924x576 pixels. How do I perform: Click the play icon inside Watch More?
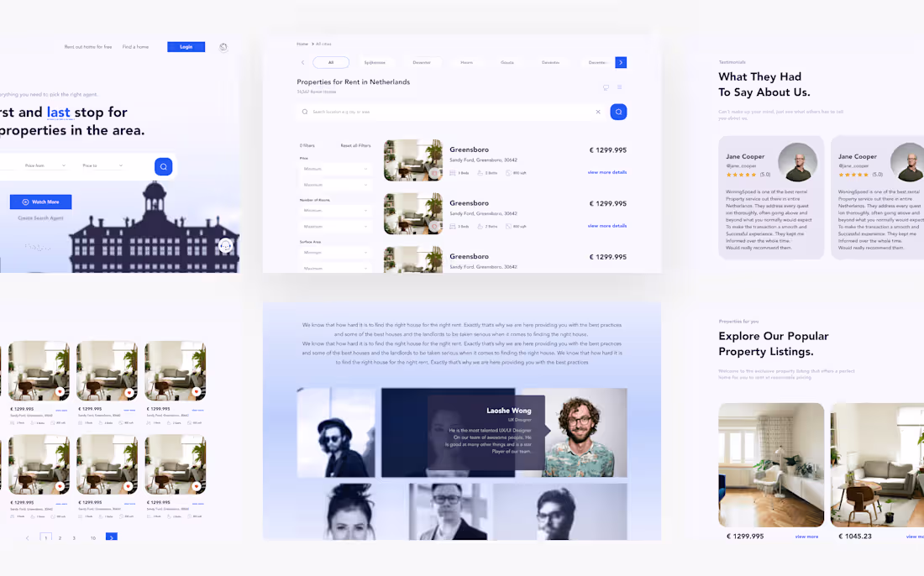24,202
